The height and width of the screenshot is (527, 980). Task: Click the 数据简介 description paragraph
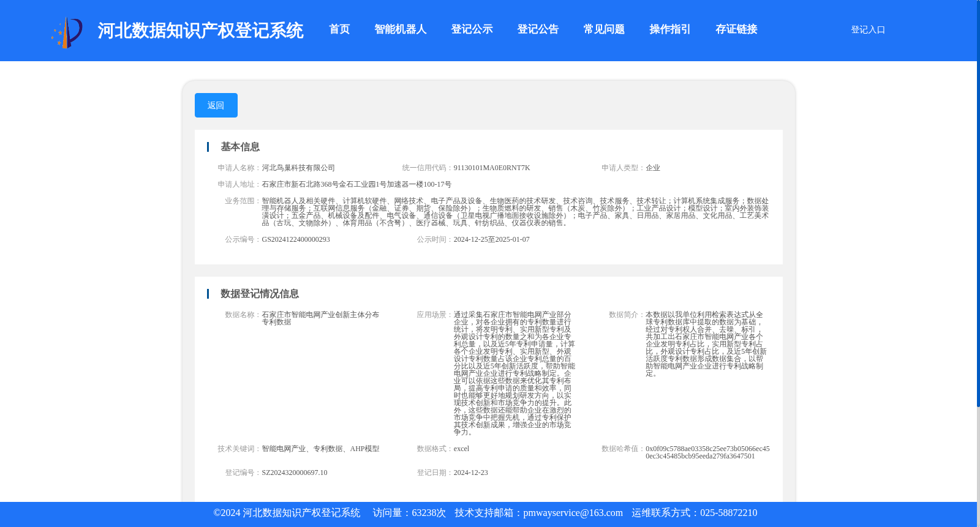coord(706,344)
